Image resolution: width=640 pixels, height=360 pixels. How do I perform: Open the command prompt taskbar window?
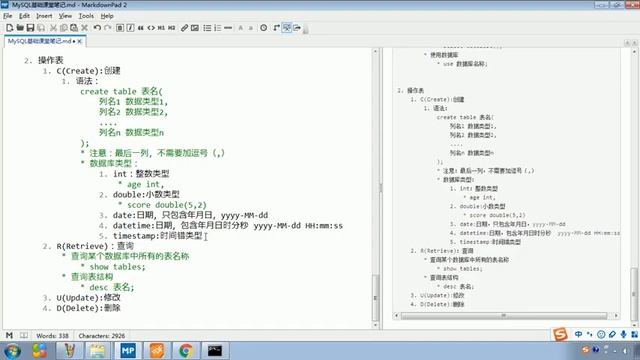pyautogui.click(x=215, y=351)
